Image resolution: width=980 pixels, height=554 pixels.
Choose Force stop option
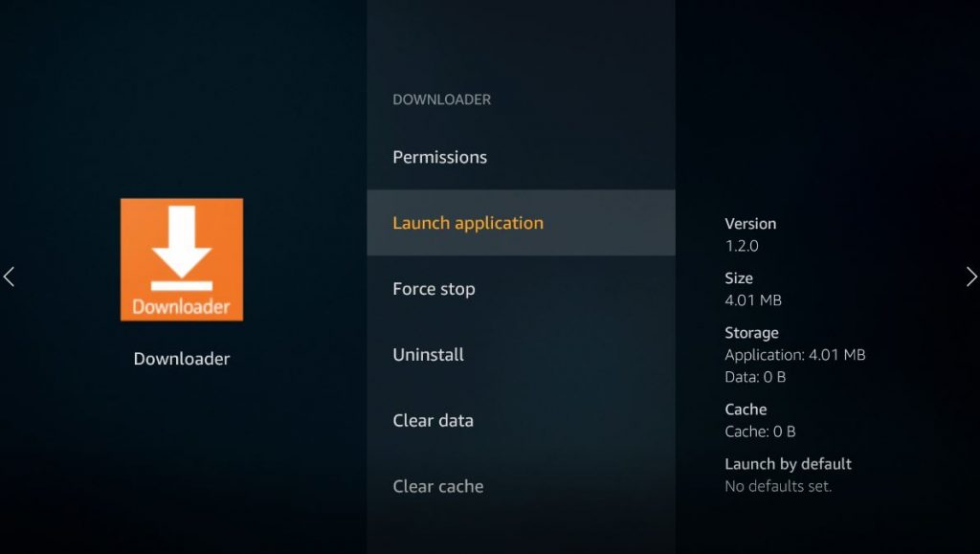pos(522,289)
